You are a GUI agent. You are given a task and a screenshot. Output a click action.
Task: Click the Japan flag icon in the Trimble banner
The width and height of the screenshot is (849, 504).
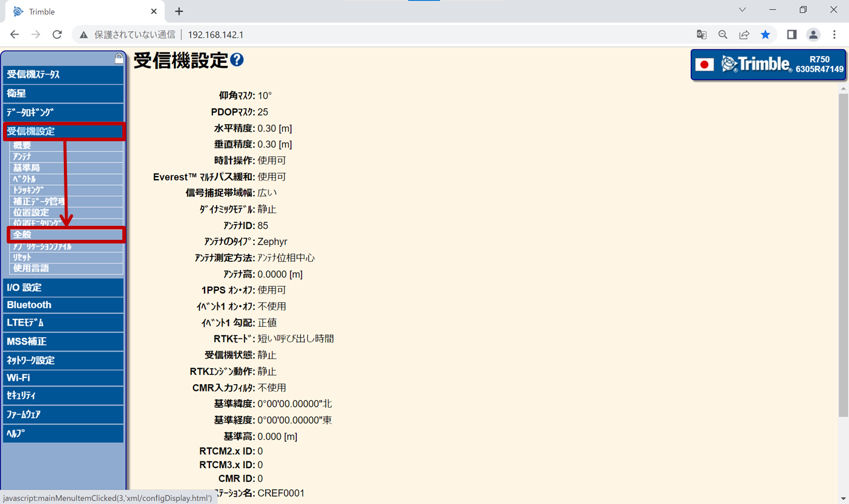click(x=704, y=65)
